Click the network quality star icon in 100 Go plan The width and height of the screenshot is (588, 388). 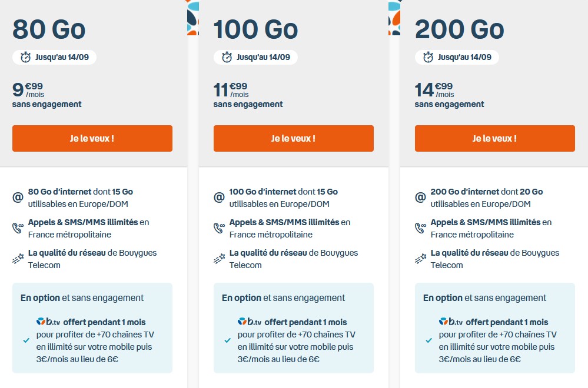point(219,259)
